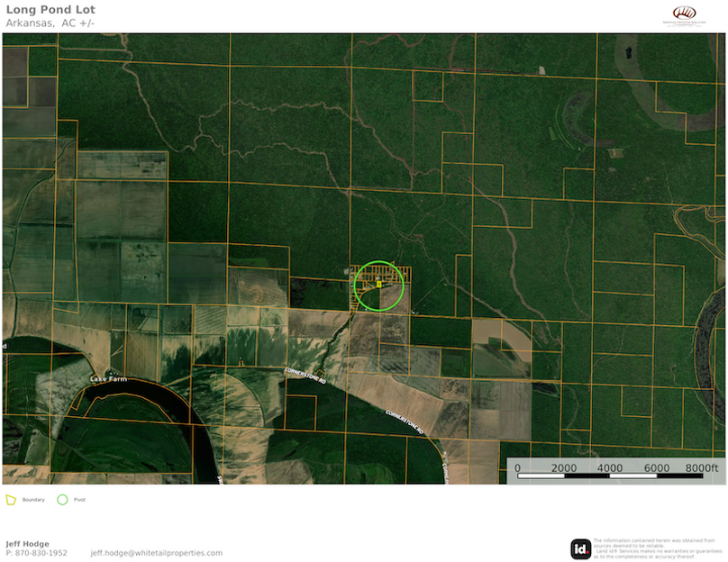
Task: Click the Boundary legend label text
Action: pos(33,499)
